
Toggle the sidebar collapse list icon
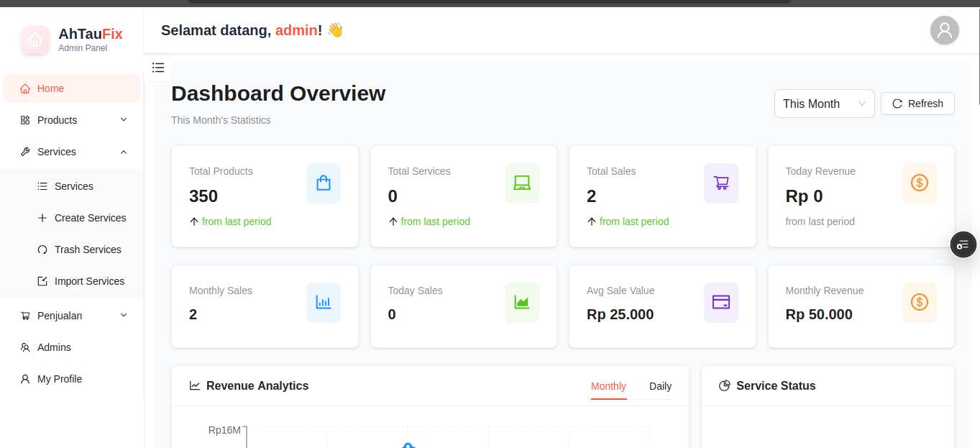[x=158, y=68]
